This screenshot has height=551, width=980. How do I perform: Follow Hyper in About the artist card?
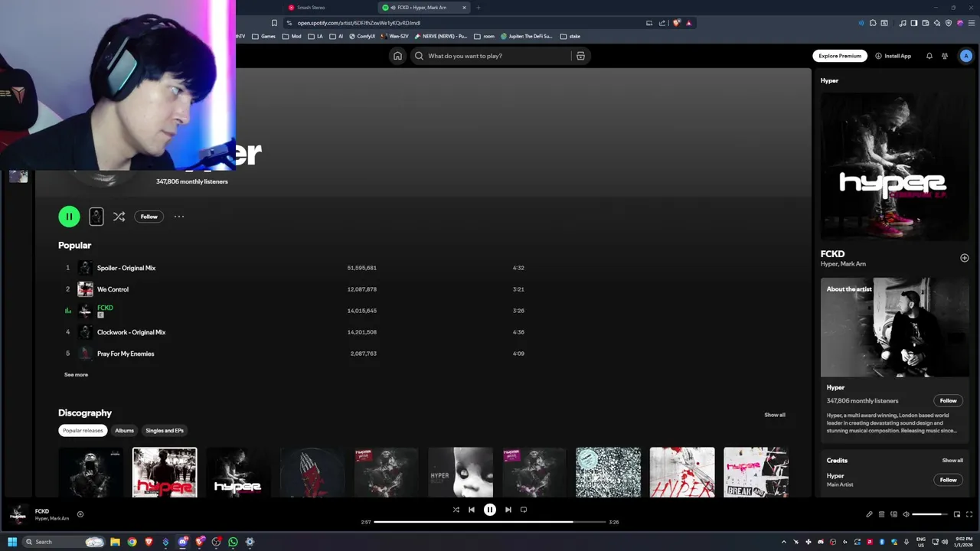pos(948,401)
